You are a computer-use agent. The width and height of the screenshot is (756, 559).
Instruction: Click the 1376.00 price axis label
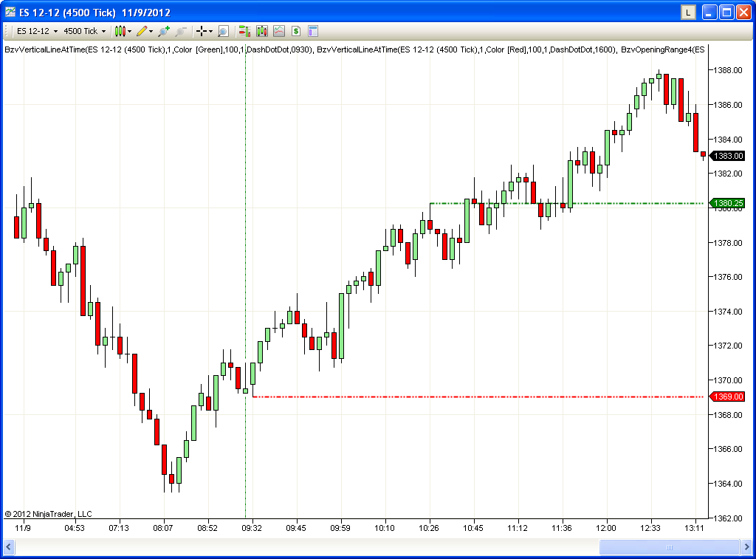tap(727, 278)
